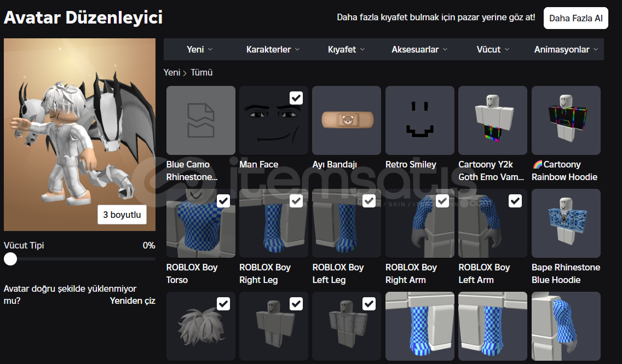Viewport: 622px width, 364px height.
Task: Click the ROBLOX Boy Left Leg thumbnail
Action: [347, 223]
